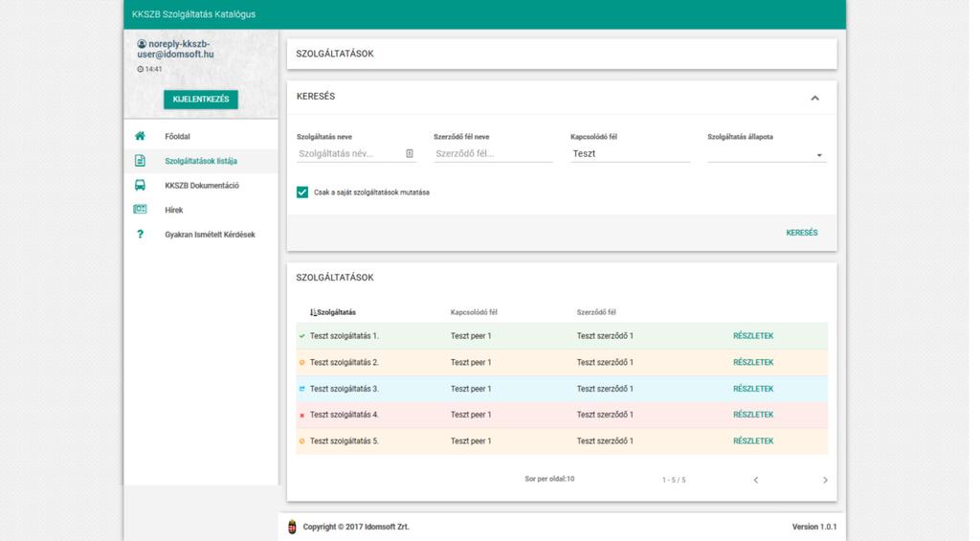Open Részletek for Teszt szolgáltatás 3.
The width and height of the screenshot is (980, 541).
coord(753,389)
